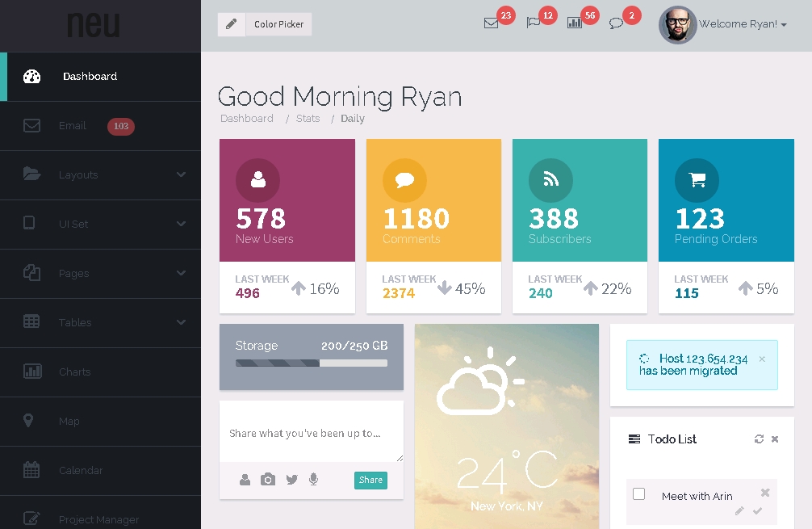The height and width of the screenshot is (529, 812).
Task: Dismiss the Host migrated alert
Action: point(762,359)
